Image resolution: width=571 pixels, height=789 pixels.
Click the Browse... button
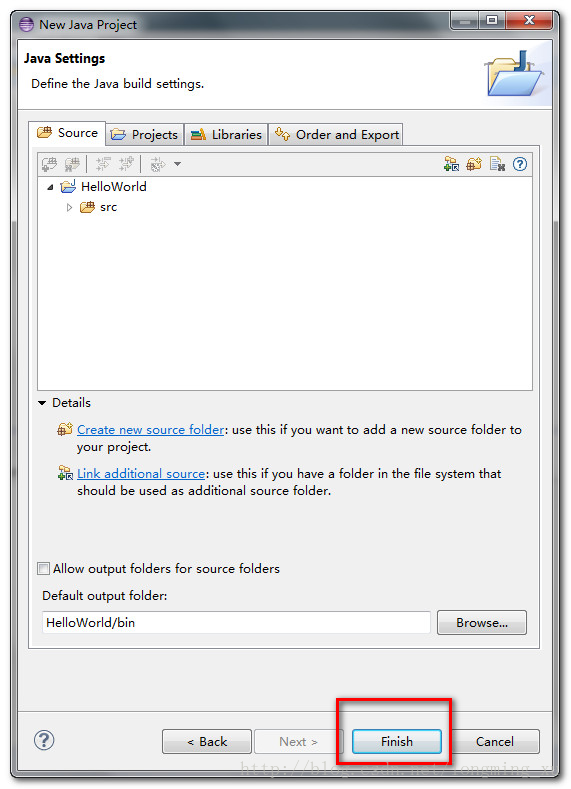(x=482, y=622)
